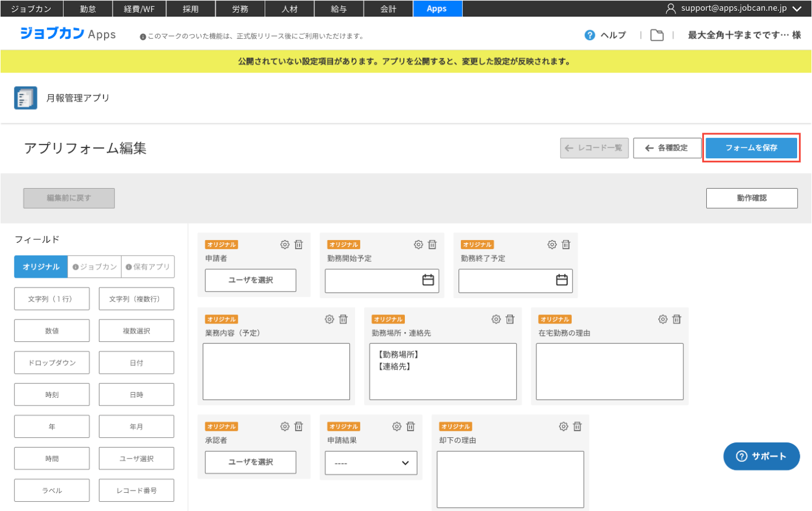Open settings gear for 申請結果 field
The image size is (812, 511).
[x=397, y=426]
